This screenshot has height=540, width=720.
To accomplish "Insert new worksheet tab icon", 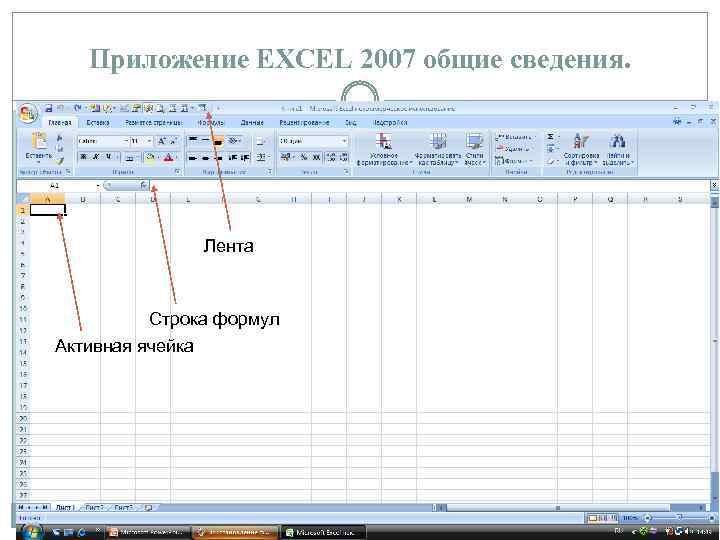I will [x=148, y=508].
